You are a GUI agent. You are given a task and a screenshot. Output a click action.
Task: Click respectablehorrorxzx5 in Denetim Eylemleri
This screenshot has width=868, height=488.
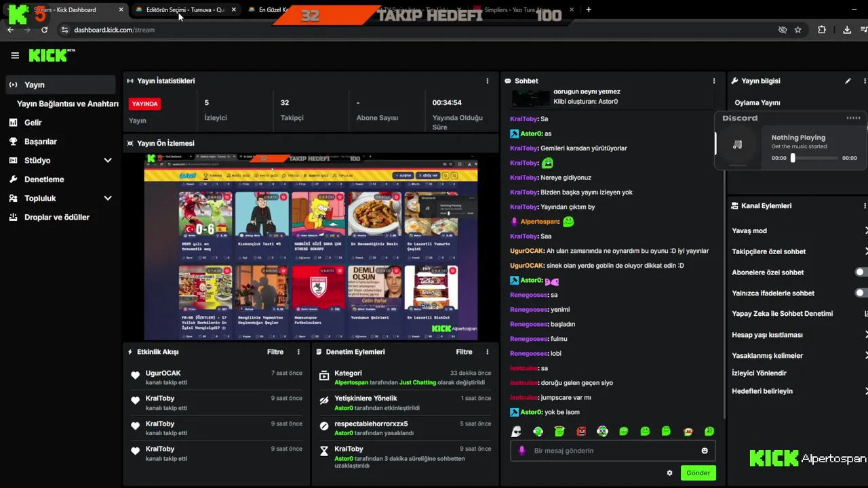371,424
